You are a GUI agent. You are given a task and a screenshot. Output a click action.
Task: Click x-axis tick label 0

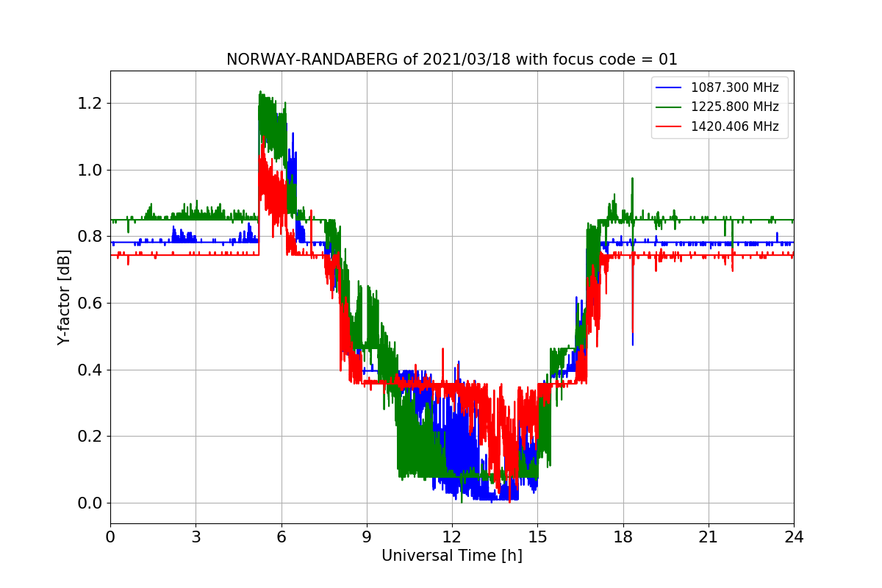[110, 537]
